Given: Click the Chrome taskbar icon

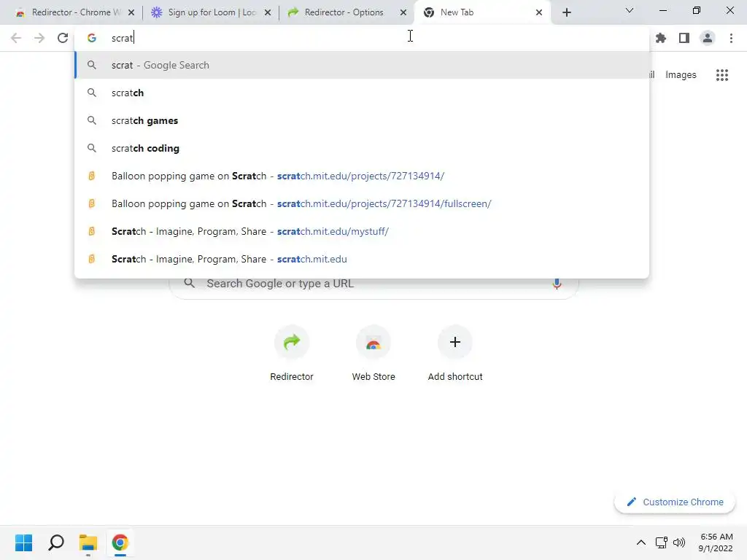Looking at the screenshot, I should (120, 542).
